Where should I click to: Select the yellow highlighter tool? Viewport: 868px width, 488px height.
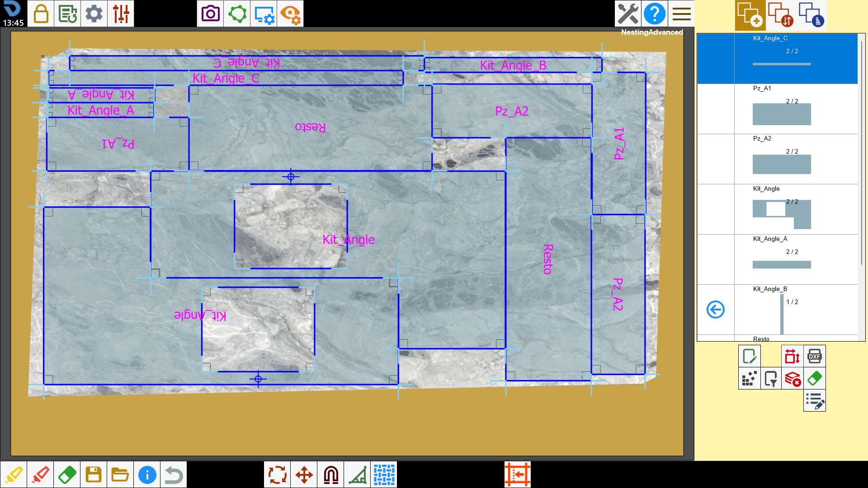pos(14,474)
